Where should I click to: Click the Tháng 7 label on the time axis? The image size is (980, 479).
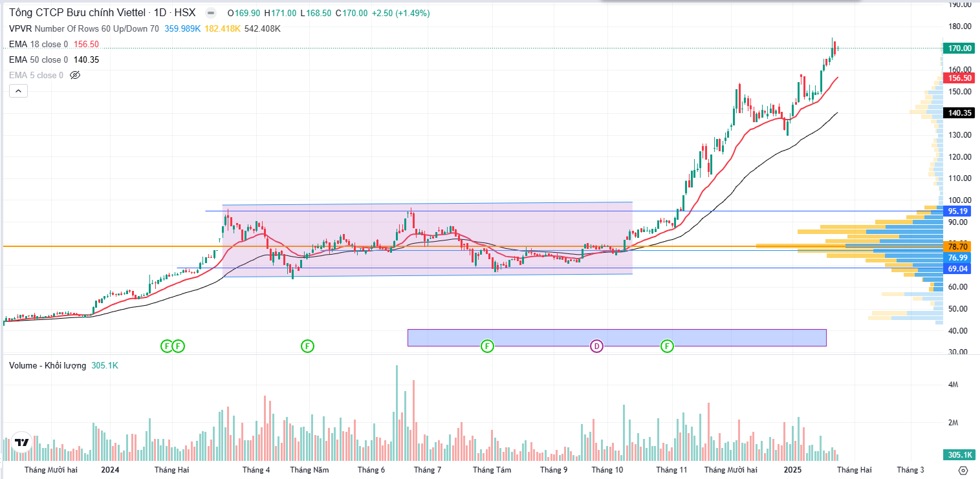pos(428,470)
